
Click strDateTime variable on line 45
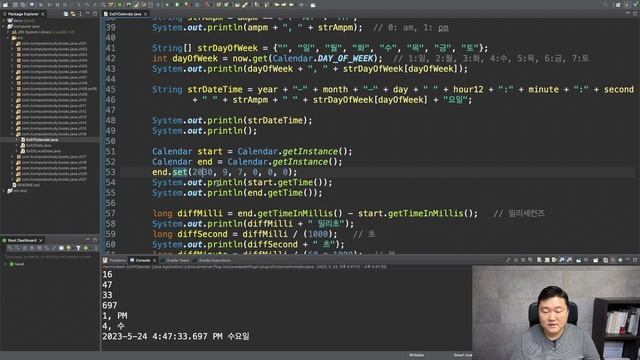click(x=215, y=89)
